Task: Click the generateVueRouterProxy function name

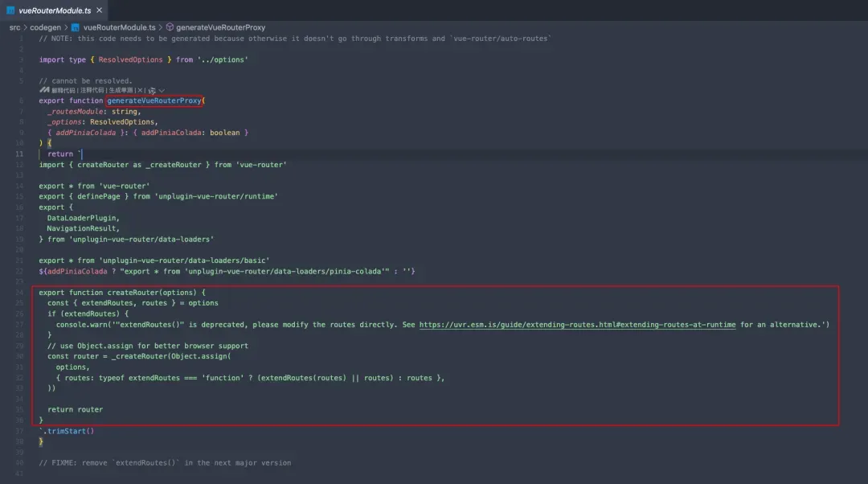Action: [x=154, y=100]
